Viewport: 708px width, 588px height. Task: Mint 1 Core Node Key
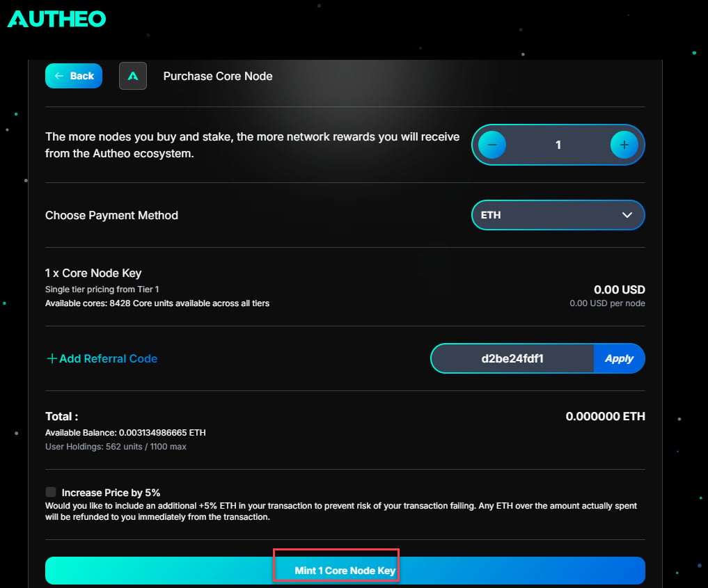point(345,571)
